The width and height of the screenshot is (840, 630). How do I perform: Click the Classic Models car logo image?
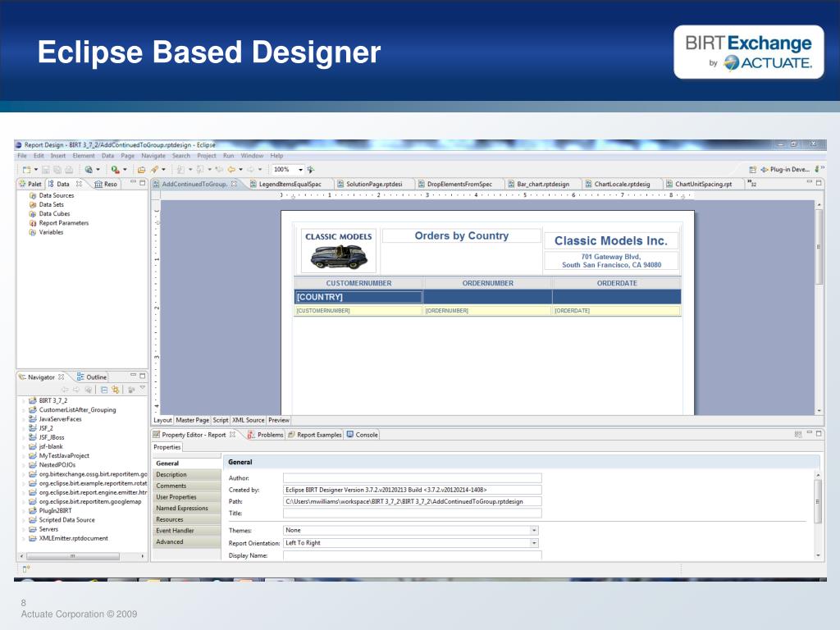coord(340,257)
